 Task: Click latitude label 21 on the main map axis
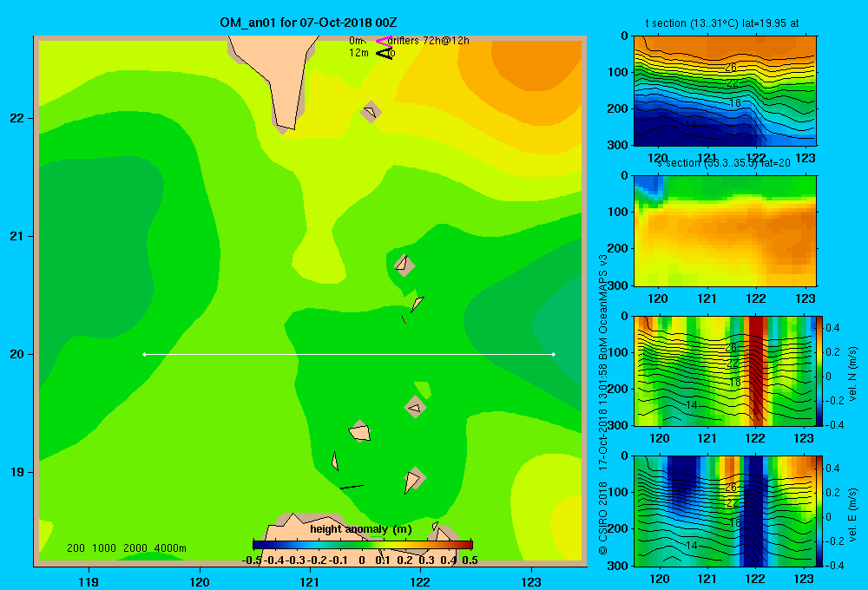17,236
